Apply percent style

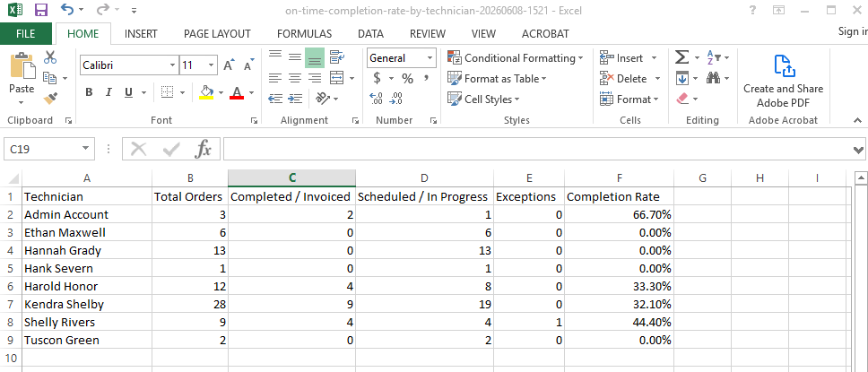pos(407,79)
